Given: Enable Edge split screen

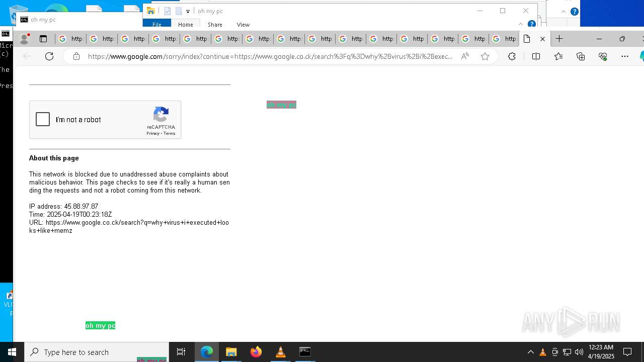Looking at the screenshot, I should tap(536, 56).
